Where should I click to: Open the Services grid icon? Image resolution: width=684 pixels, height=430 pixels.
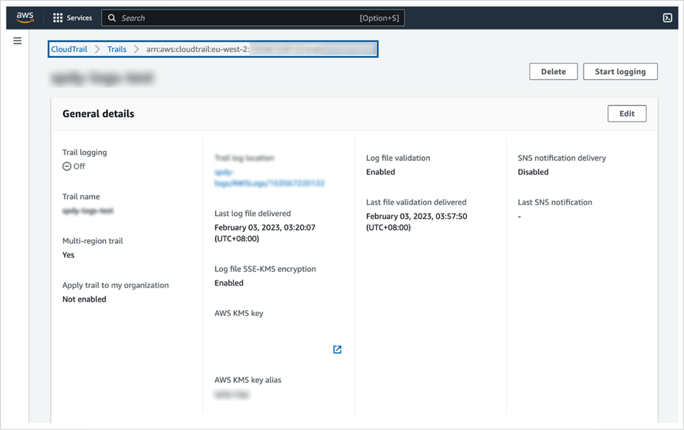coord(58,18)
